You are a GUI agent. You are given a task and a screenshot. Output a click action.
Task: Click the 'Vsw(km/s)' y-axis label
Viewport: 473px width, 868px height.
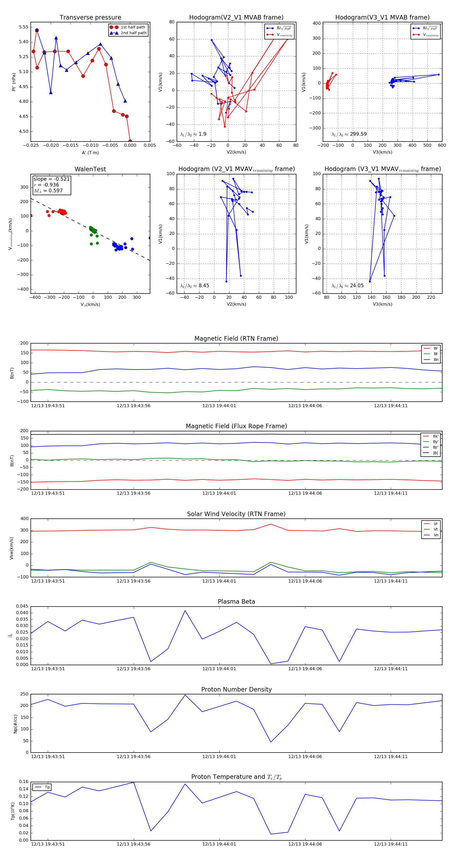12,548
